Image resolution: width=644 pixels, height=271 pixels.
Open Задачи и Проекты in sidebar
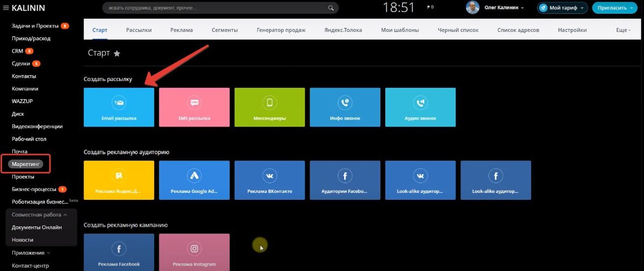35,26
